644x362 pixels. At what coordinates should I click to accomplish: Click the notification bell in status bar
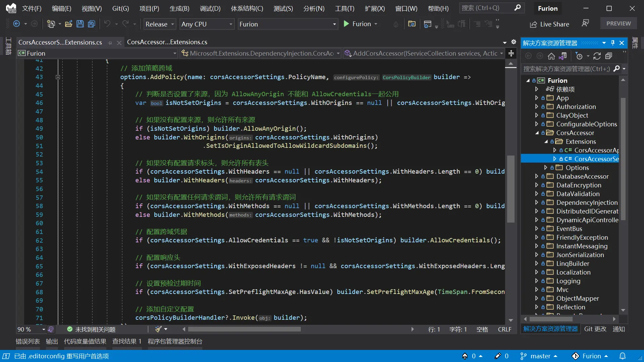[623, 356]
